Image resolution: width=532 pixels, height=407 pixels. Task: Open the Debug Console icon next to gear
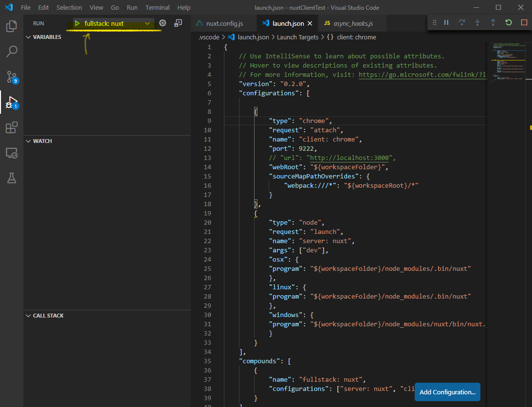click(178, 22)
